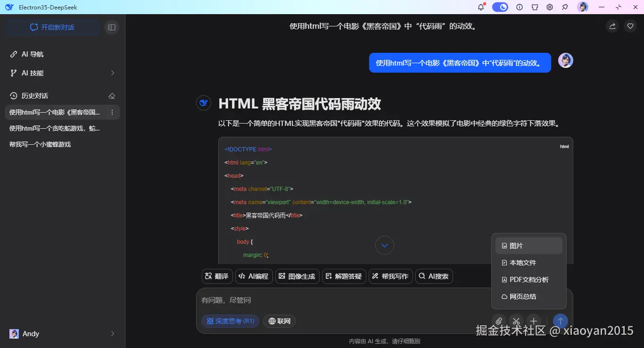Enable the 深度思考 (R1) mode toggle
This screenshot has height=348, width=644.
point(230,321)
